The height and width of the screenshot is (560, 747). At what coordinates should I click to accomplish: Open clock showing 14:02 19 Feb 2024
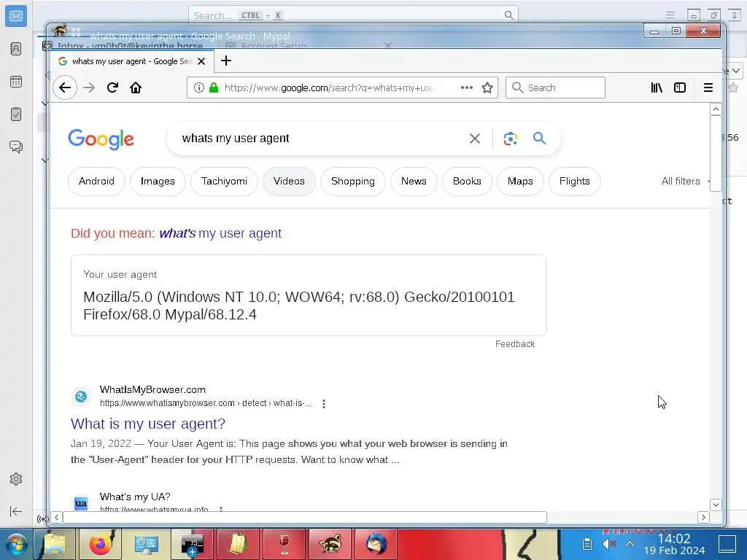[x=674, y=545]
